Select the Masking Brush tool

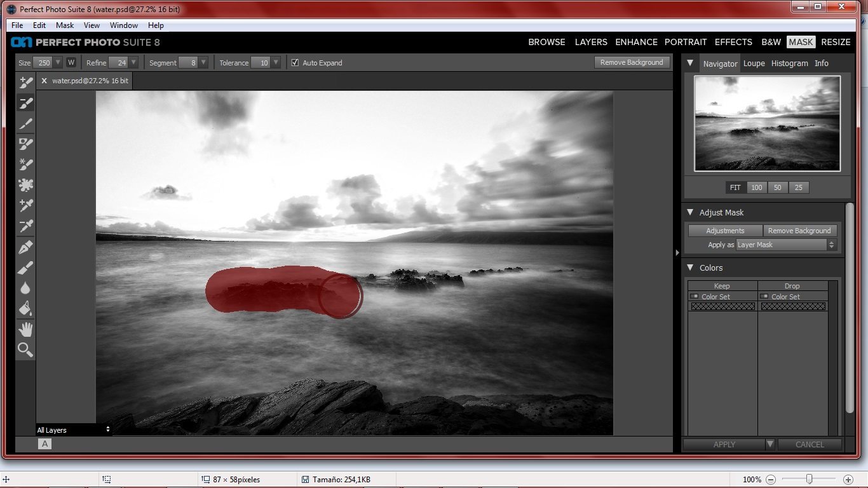tap(25, 81)
